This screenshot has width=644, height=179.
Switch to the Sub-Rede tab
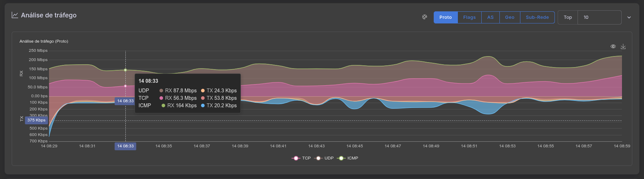(537, 17)
